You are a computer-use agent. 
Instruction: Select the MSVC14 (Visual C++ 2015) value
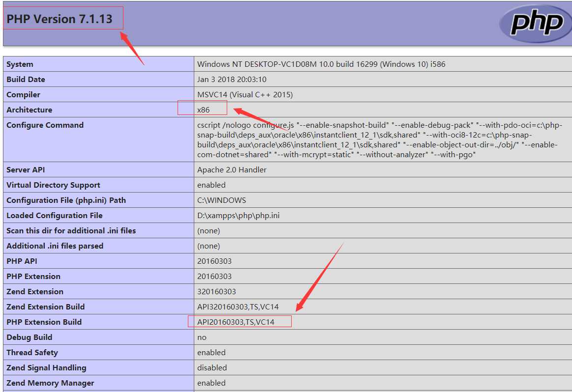coord(245,95)
